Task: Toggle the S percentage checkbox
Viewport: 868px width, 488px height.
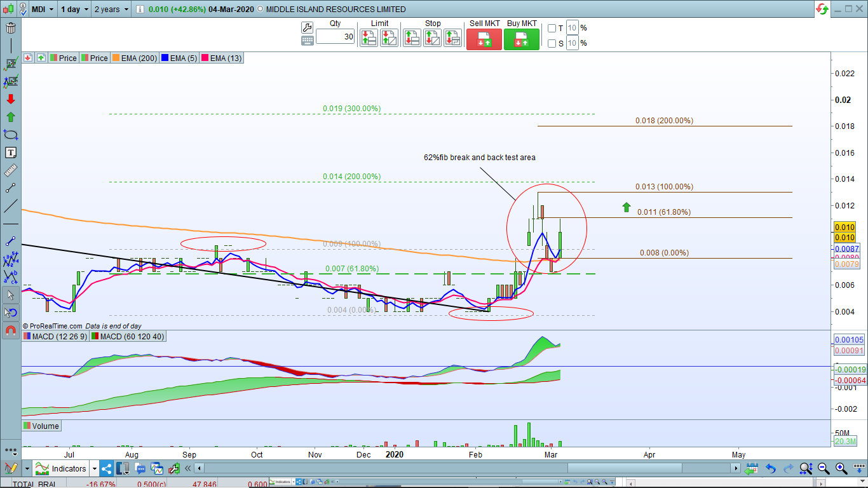Action: [552, 44]
